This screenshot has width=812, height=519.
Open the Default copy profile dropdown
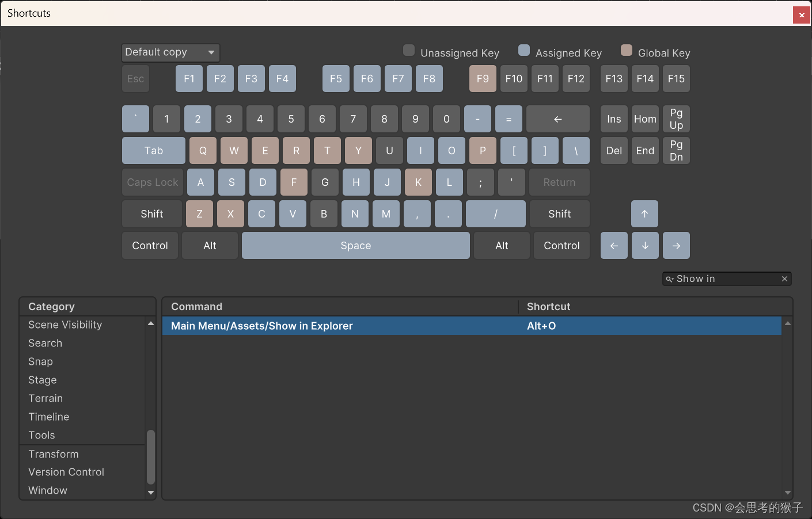[x=170, y=52]
